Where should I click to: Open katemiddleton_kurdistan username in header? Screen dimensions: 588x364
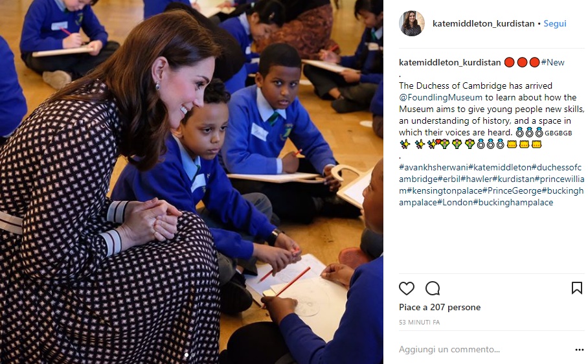click(483, 23)
